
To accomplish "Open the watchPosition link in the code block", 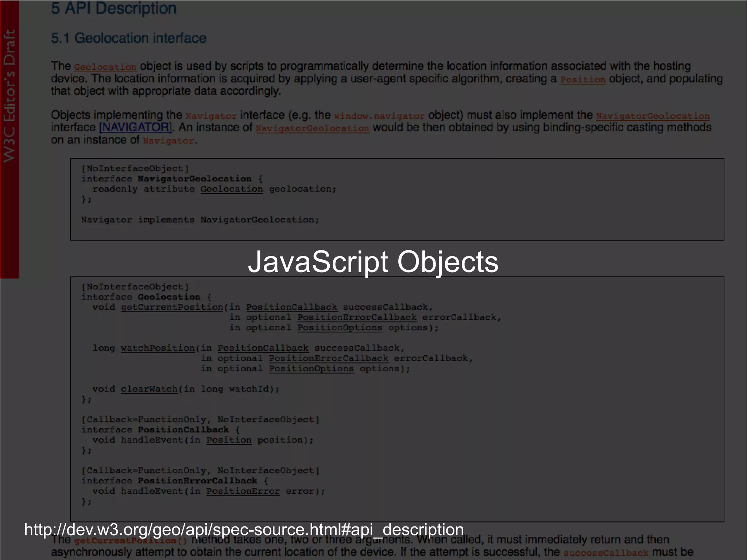I will pyautogui.click(x=158, y=348).
